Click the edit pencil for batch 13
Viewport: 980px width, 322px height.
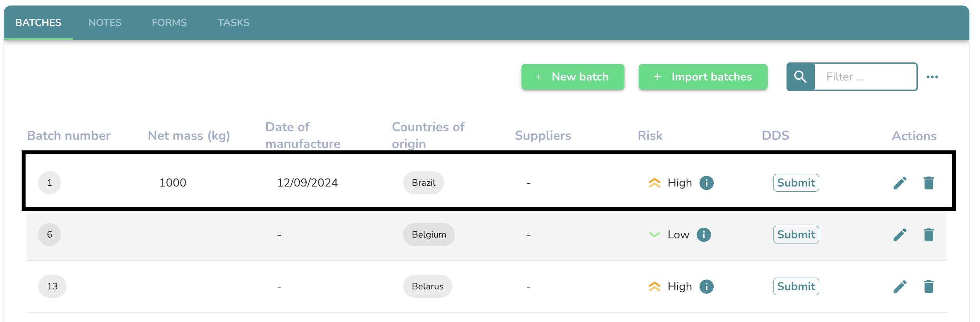click(900, 287)
